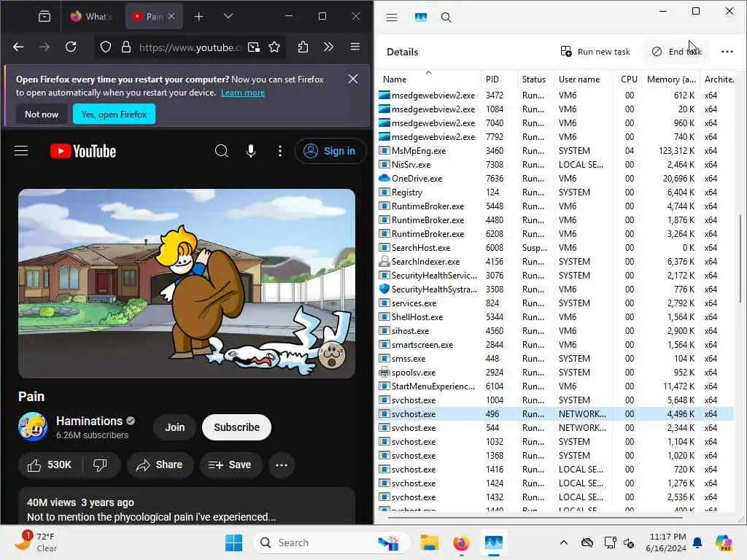Sort by CPU column header

628,79
